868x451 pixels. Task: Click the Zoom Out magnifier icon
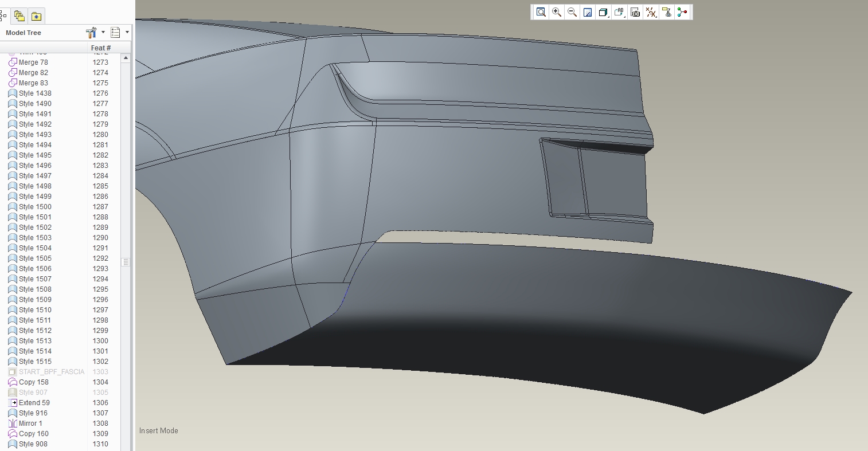(572, 12)
